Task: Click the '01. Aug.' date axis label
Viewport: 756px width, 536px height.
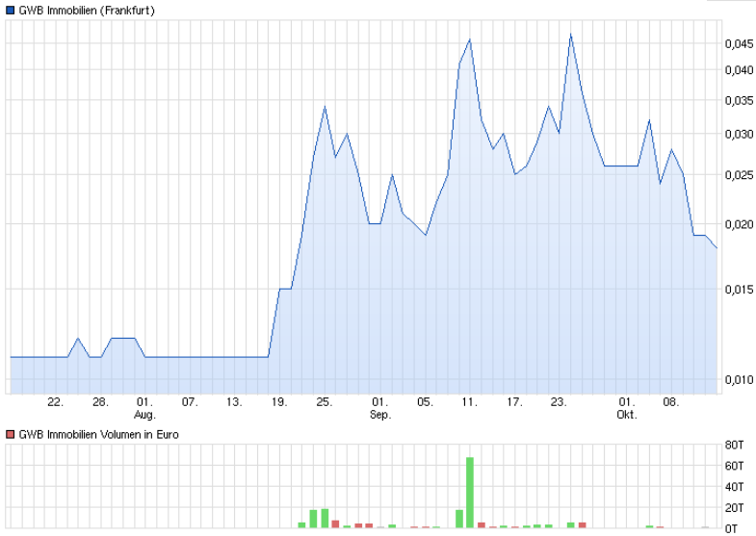Action: click(144, 408)
